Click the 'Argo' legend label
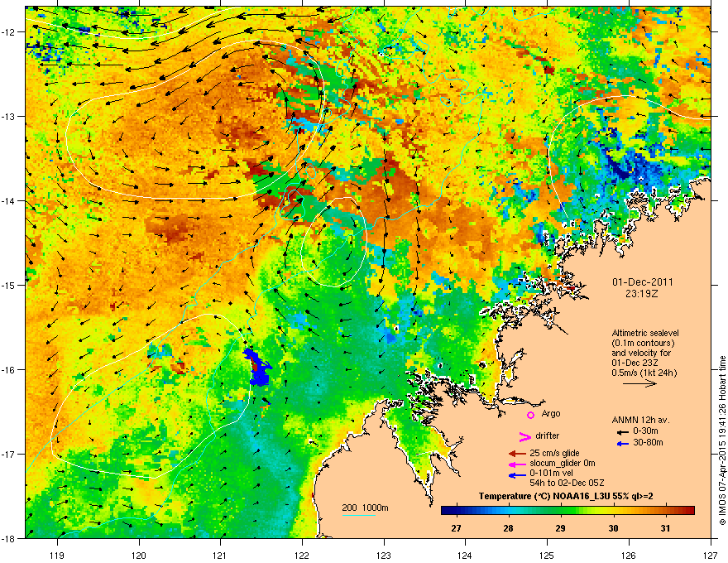This screenshot has height=563, width=728. click(551, 413)
